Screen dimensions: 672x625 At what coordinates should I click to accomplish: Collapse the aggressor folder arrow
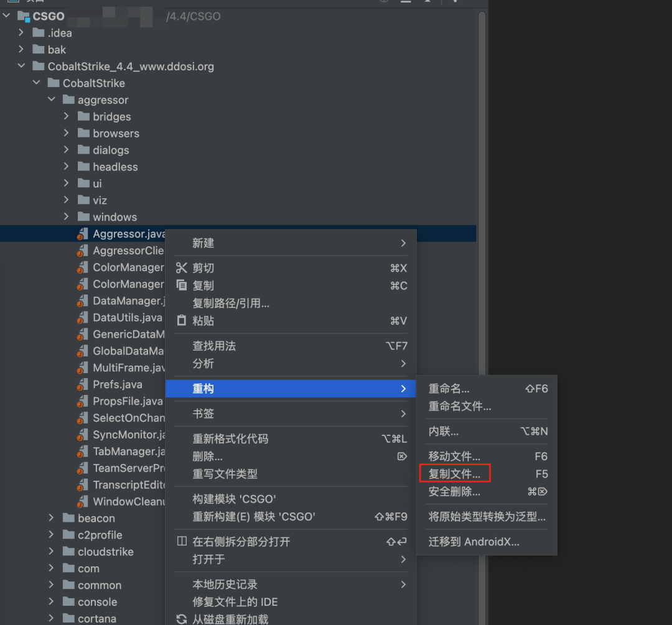[x=52, y=100]
